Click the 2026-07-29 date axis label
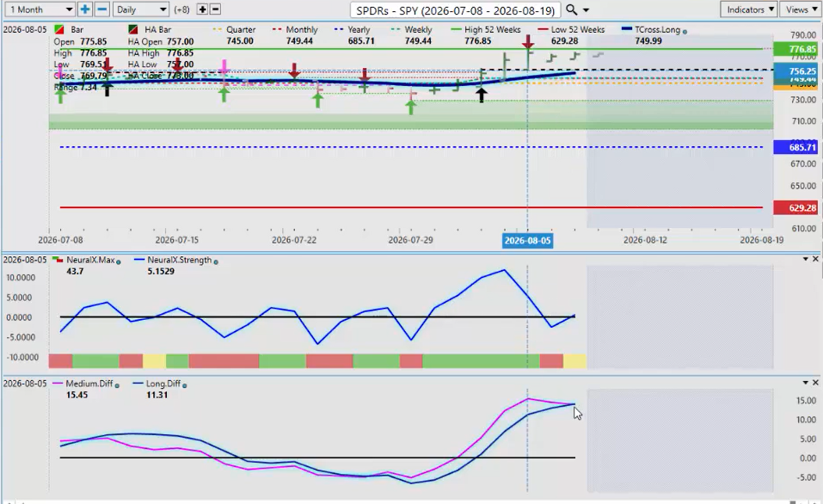This screenshot has height=504, width=823. pyautogui.click(x=410, y=240)
